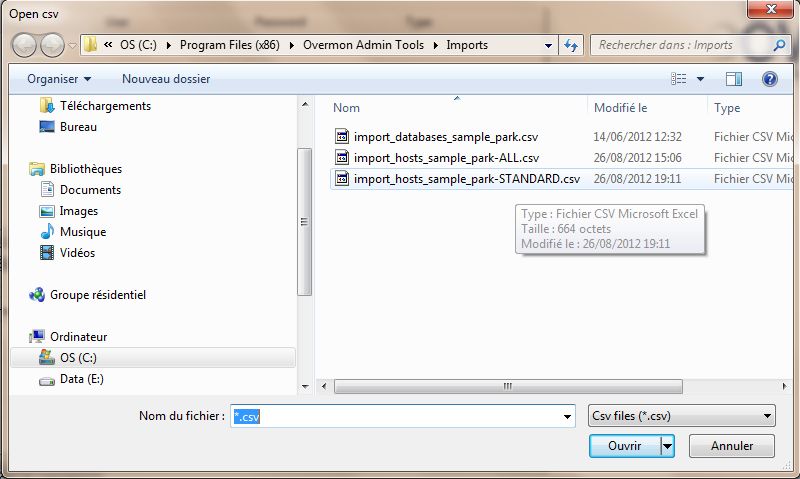
Task: Open Documents library
Action: [x=90, y=190]
